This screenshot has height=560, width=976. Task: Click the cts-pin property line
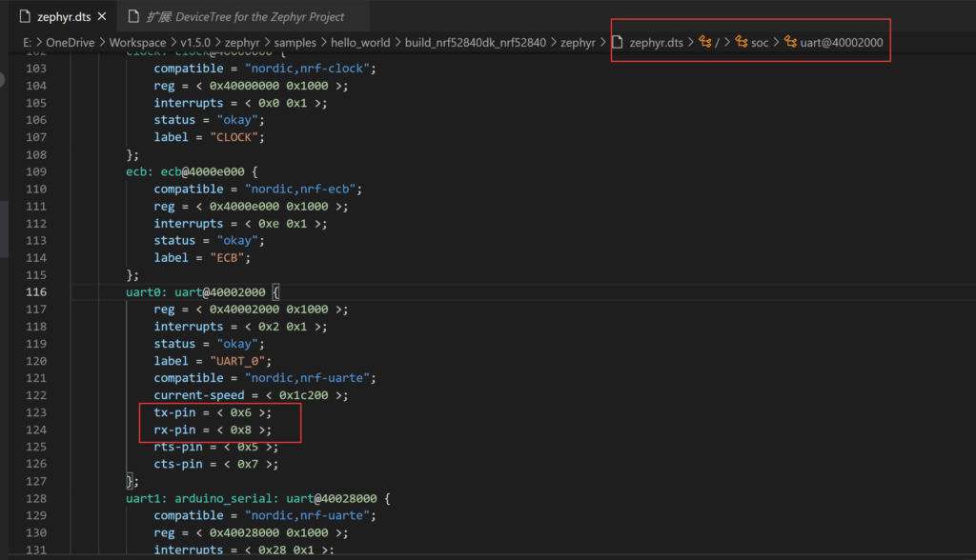click(216, 464)
